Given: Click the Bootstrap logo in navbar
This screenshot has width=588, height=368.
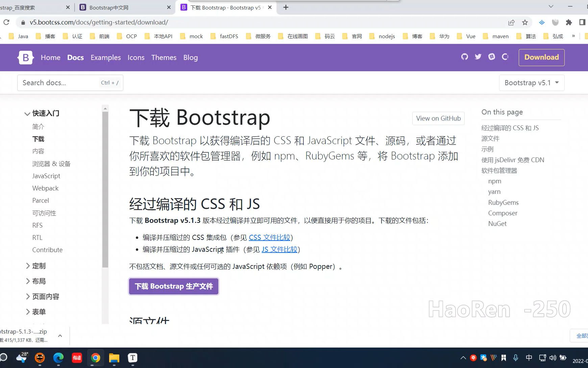Looking at the screenshot, I should coord(26,57).
